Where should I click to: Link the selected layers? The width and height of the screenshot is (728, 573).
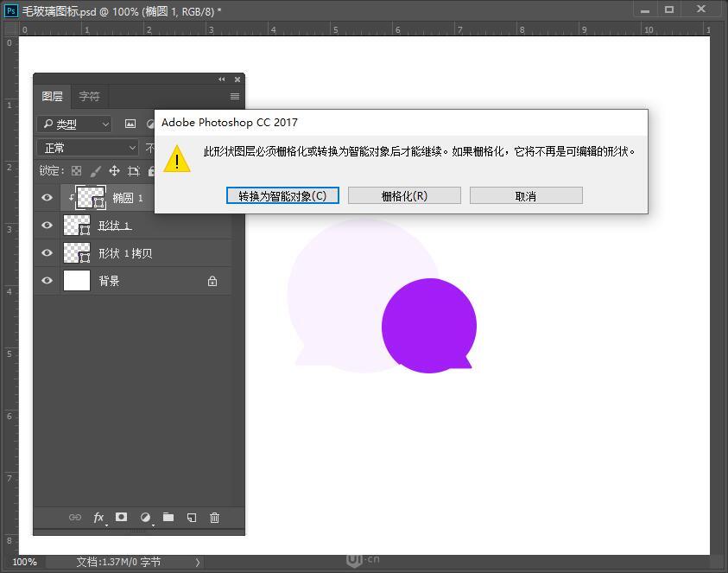coord(74,518)
